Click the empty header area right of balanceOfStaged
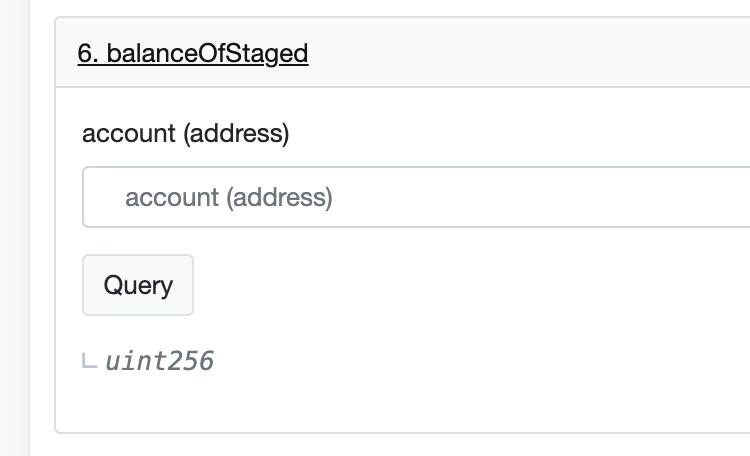Image resolution: width=750 pixels, height=456 pixels. click(x=530, y=53)
